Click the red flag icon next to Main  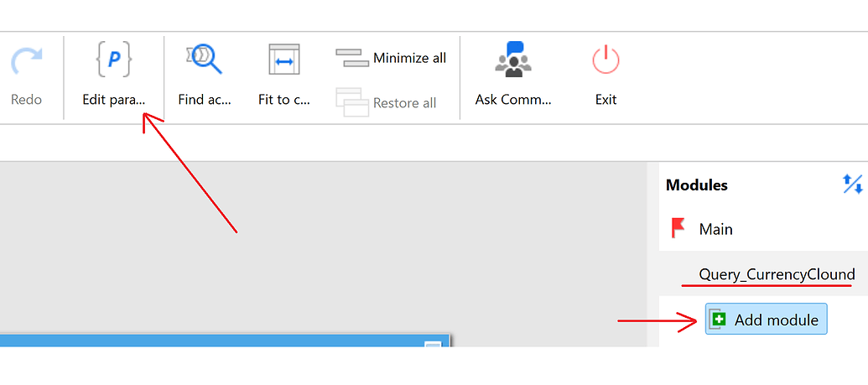pyautogui.click(x=678, y=228)
